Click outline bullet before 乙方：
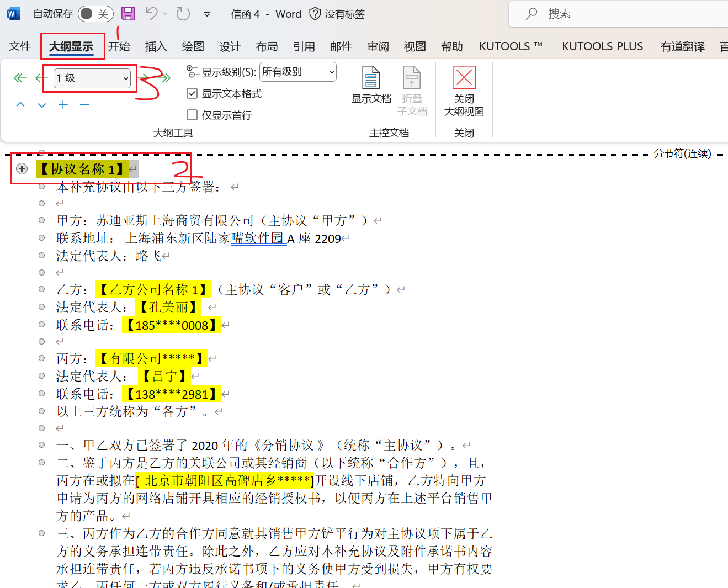This screenshot has height=588, width=728. click(41, 289)
